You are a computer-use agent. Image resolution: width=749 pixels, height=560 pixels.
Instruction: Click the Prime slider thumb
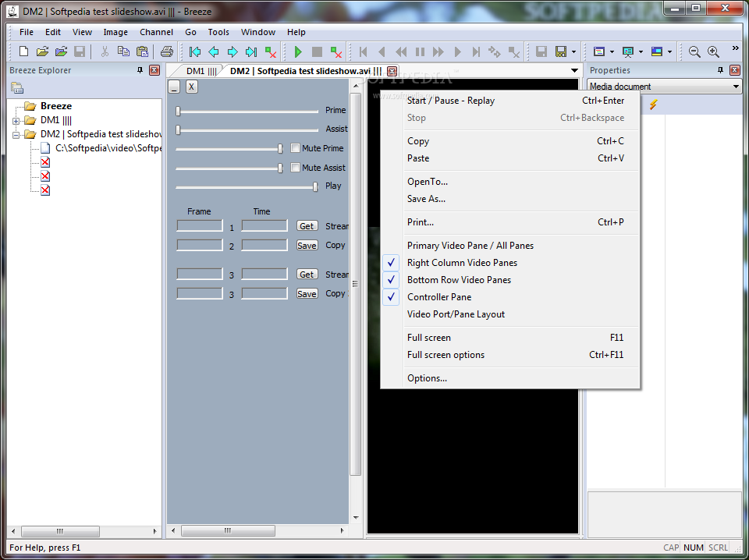[x=178, y=111]
